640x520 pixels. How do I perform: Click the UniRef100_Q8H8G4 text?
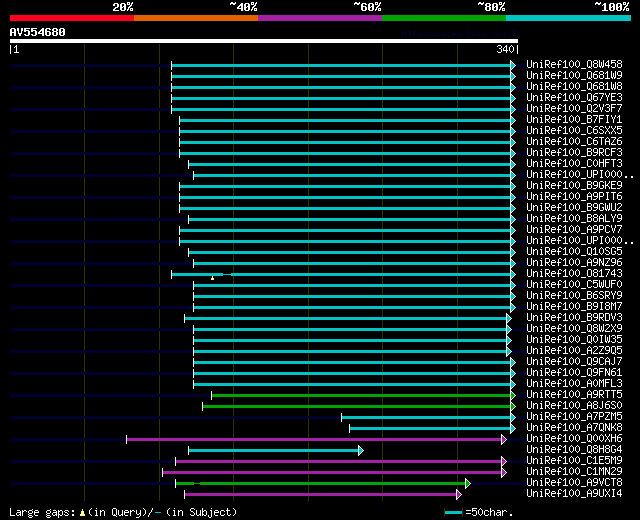pos(574,450)
